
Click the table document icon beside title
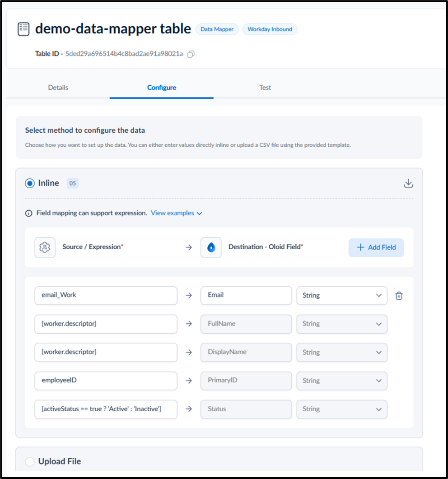tap(23, 29)
